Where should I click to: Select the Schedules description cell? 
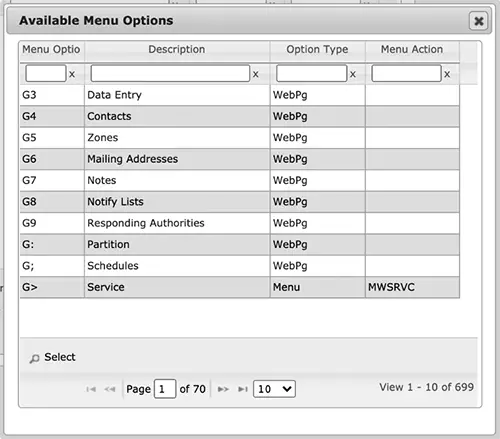pos(177,266)
